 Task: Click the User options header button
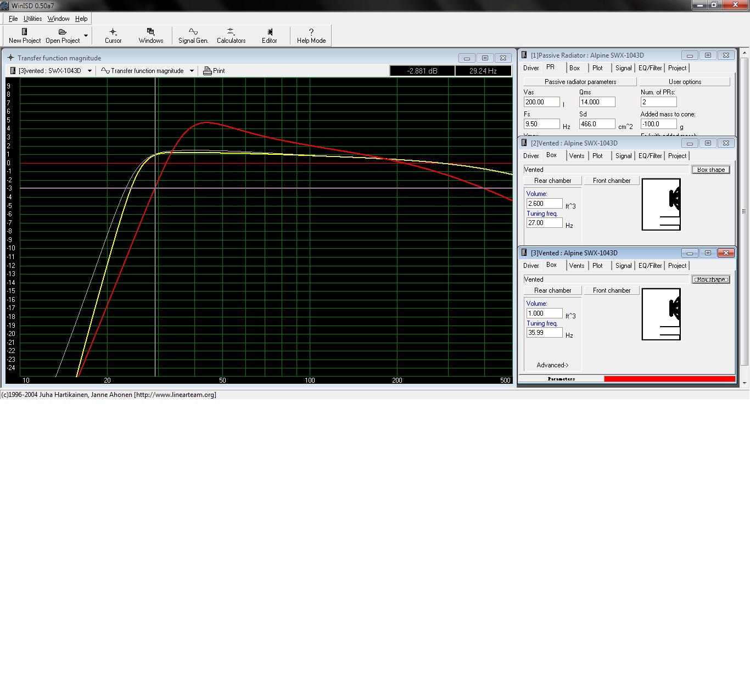coord(685,82)
